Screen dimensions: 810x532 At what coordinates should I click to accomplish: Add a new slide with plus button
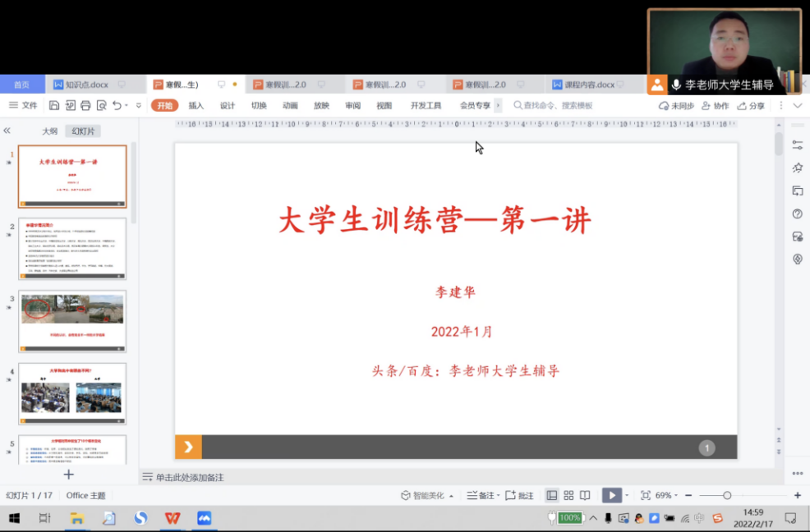69,475
